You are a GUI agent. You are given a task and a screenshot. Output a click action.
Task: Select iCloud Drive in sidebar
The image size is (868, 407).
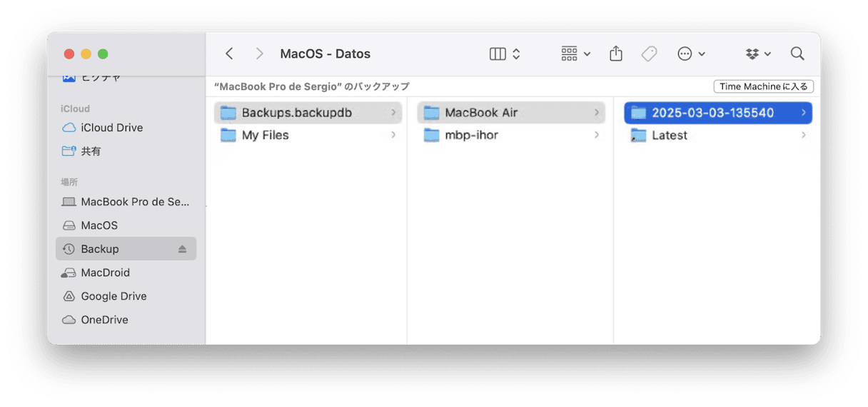tap(111, 128)
